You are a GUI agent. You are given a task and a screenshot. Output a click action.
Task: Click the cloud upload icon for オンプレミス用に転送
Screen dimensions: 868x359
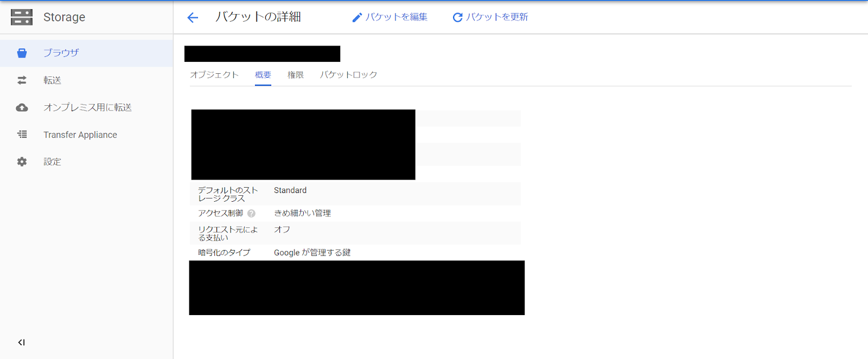pos(22,107)
